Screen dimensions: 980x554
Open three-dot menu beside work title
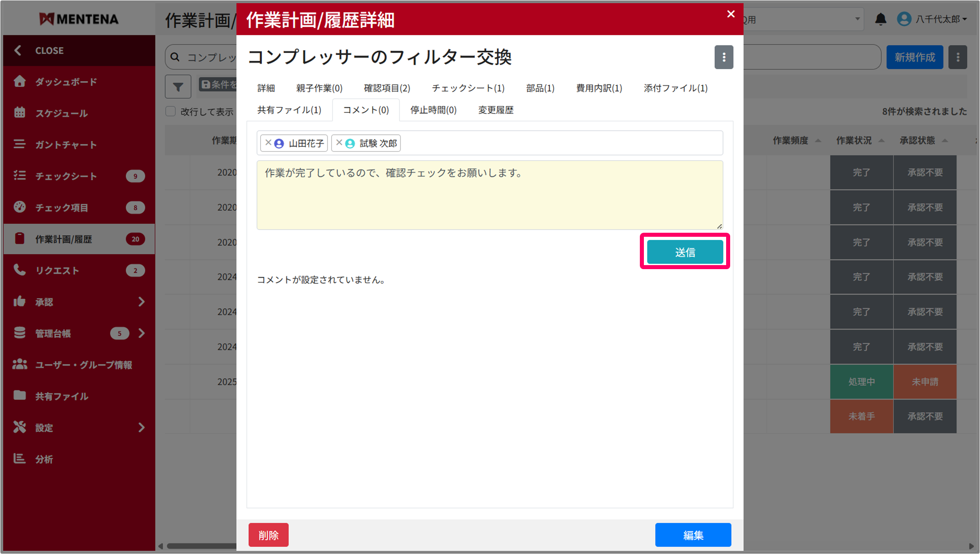click(723, 57)
